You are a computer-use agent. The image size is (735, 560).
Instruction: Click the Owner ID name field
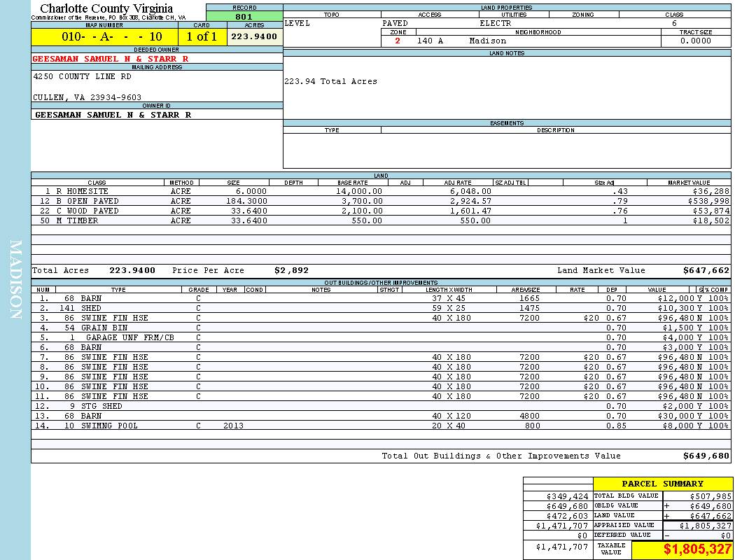point(113,114)
